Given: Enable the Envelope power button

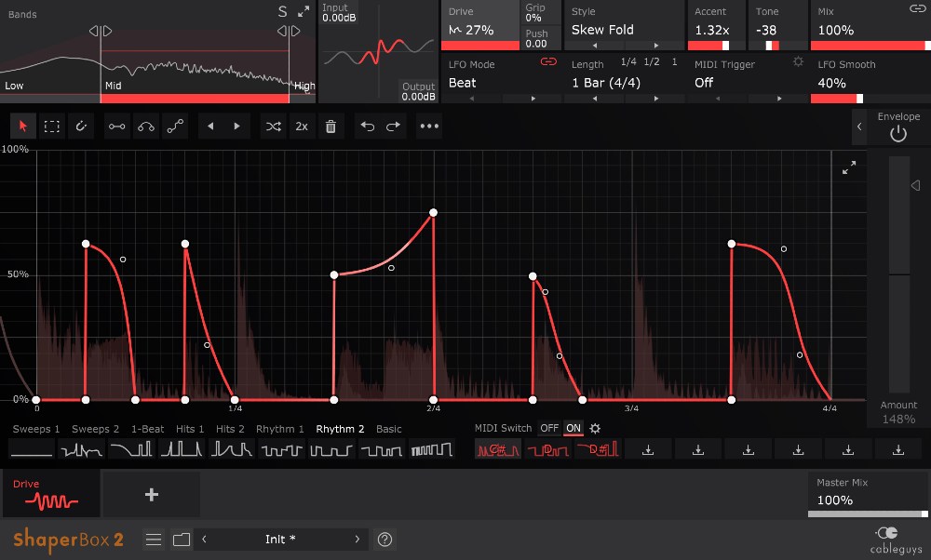Looking at the screenshot, I should (898, 134).
